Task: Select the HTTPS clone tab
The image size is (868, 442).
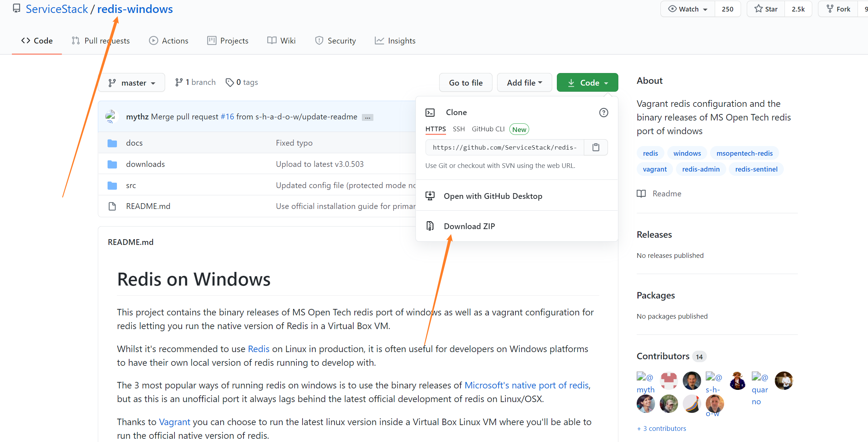Action: click(x=435, y=129)
